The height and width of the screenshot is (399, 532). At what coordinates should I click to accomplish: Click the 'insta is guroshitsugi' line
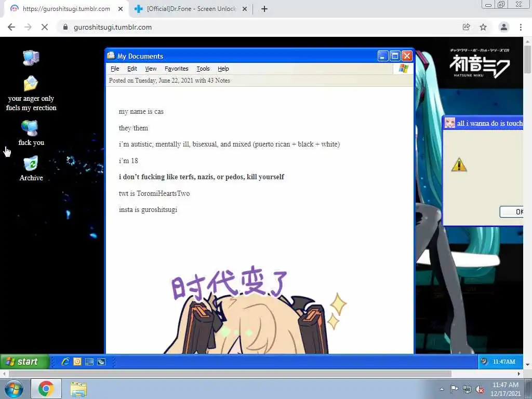[148, 210]
